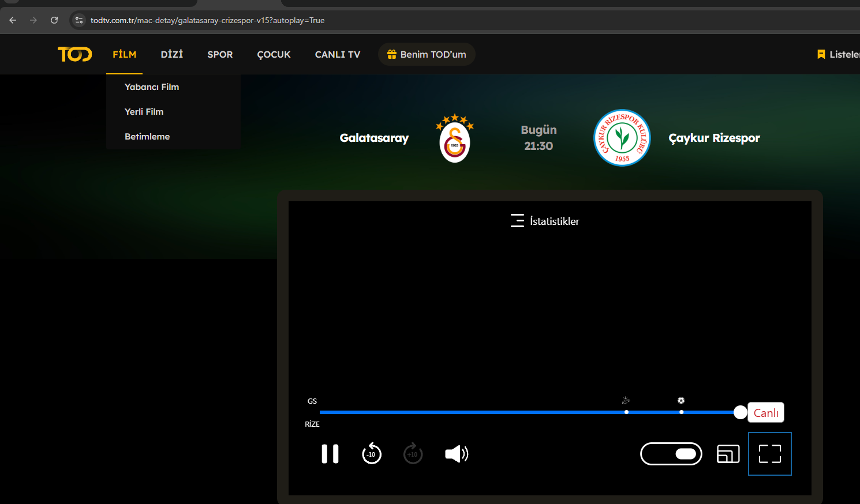This screenshot has width=860, height=504.
Task: Reload the page
Action: (54, 20)
